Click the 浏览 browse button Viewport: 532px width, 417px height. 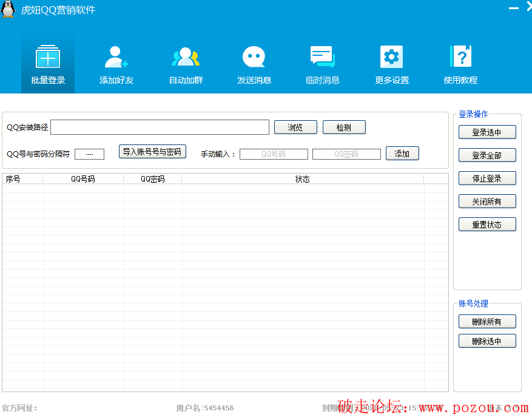pos(295,127)
